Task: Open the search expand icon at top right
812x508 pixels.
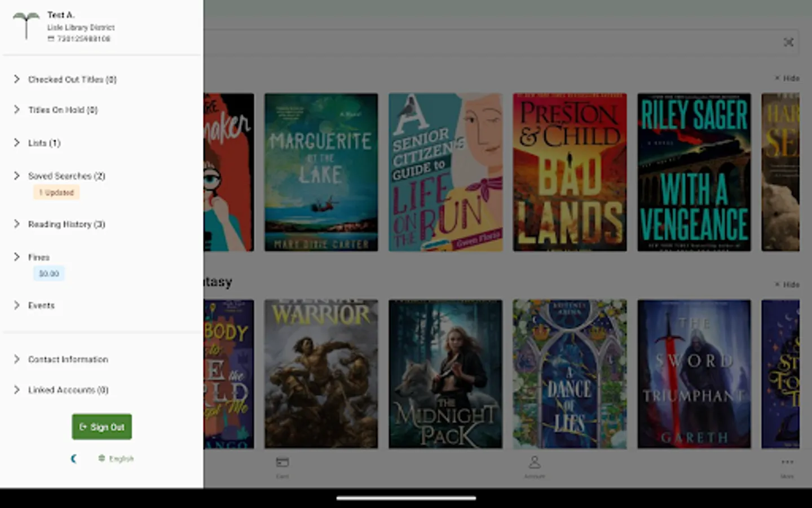Action: point(788,42)
